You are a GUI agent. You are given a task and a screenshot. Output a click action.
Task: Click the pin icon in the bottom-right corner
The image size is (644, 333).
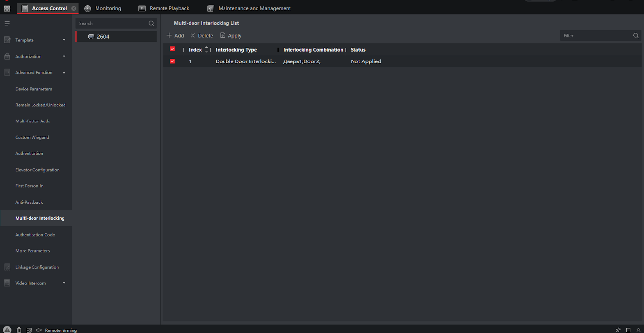618,330
